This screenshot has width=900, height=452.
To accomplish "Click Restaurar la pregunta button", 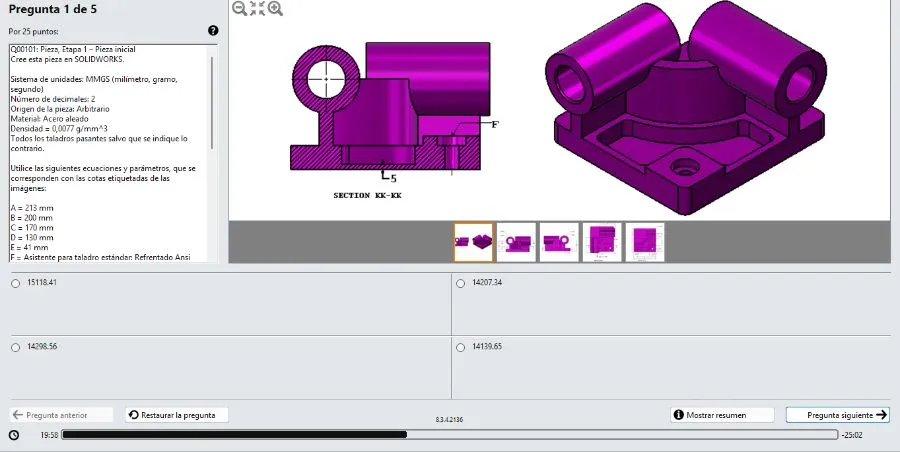I will click(x=177, y=415).
